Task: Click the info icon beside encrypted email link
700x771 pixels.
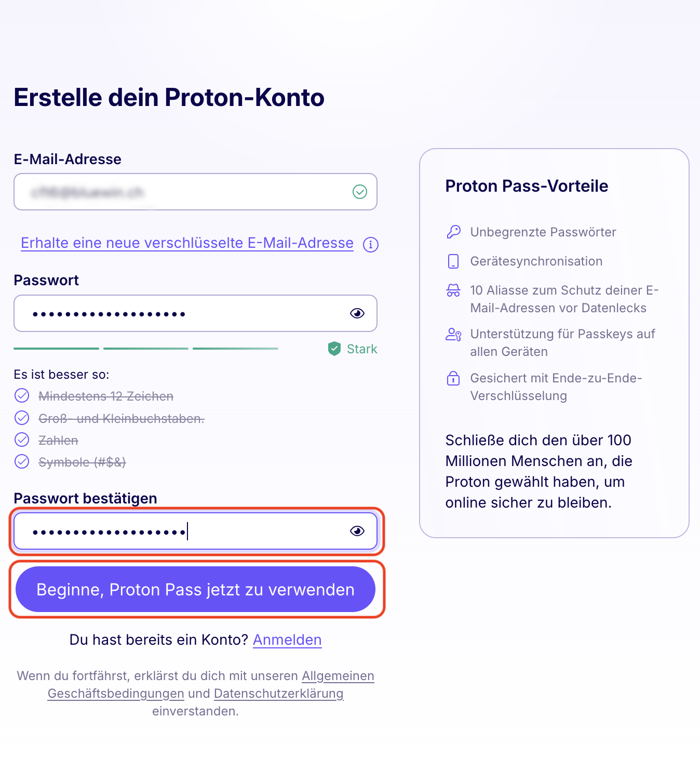Action: (371, 244)
